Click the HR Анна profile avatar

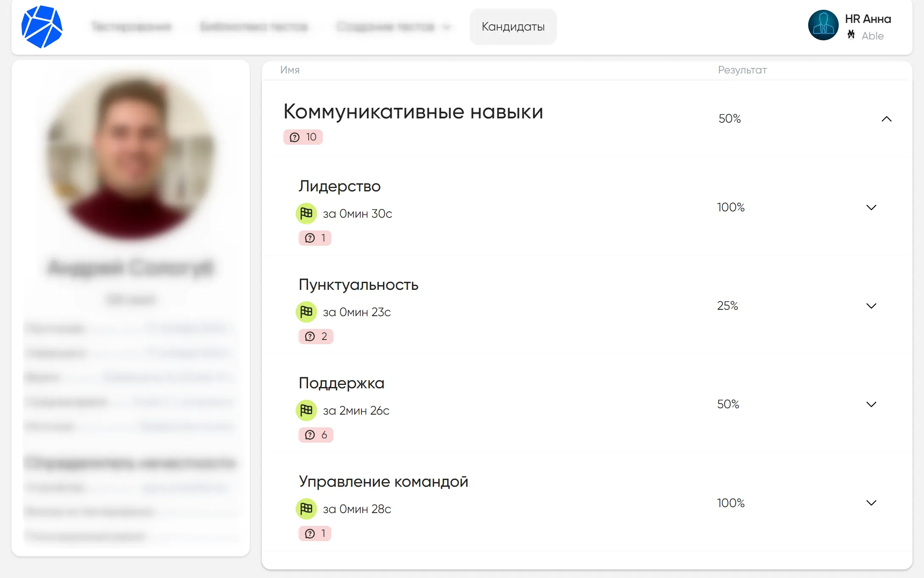tap(823, 25)
